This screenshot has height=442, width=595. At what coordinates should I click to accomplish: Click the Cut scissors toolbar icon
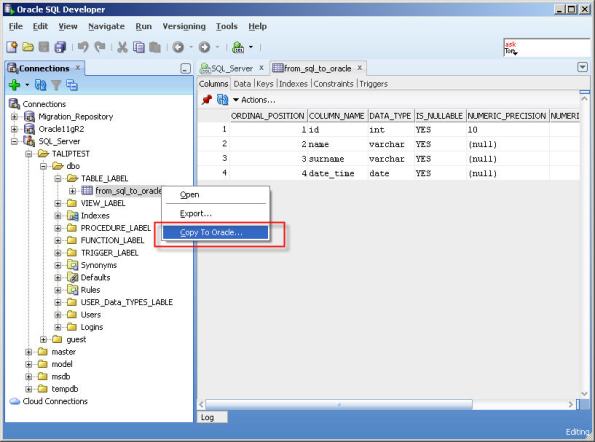pos(122,47)
